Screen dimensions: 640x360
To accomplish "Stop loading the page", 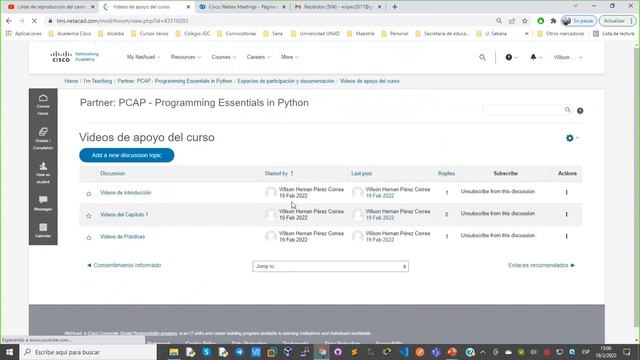I will (34, 21).
